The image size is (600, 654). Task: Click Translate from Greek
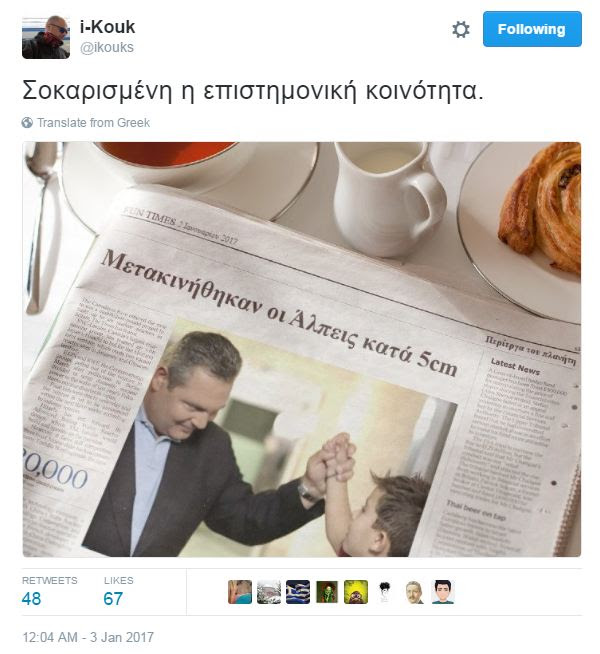pyautogui.click(x=93, y=123)
